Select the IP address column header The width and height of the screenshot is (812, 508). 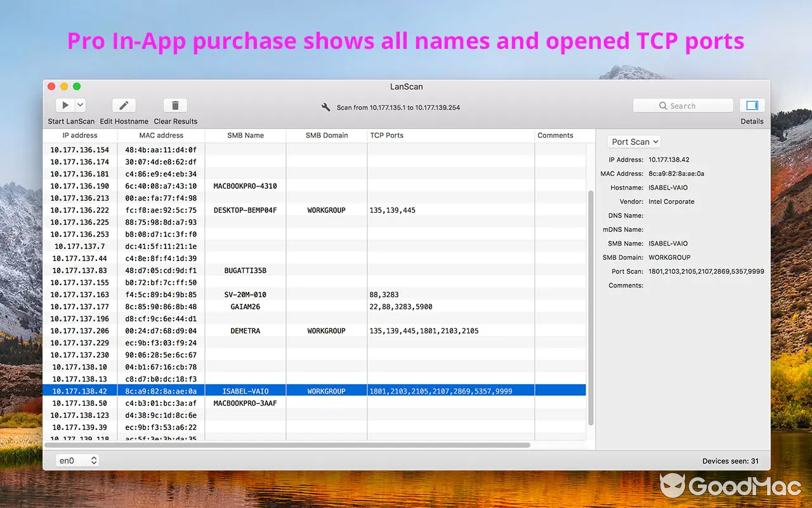pyautogui.click(x=81, y=135)
